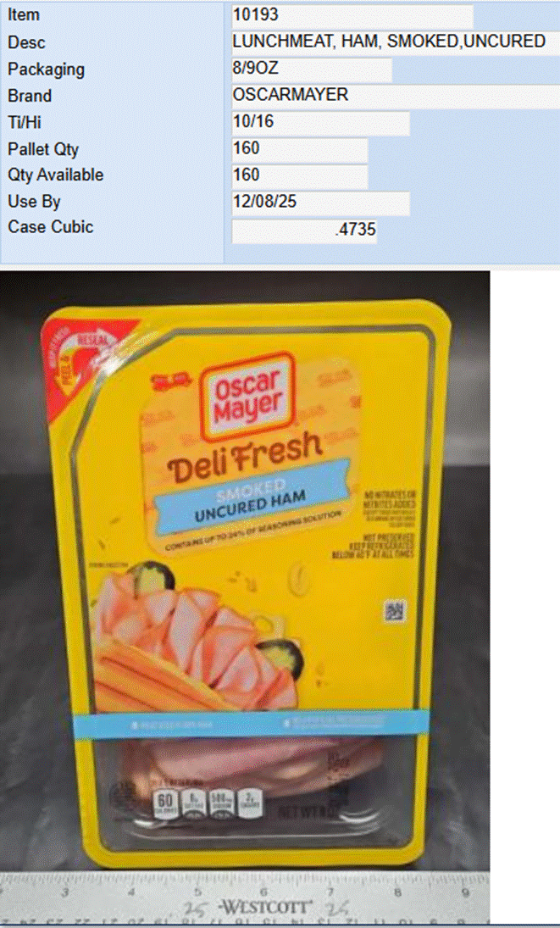Click the QR code on the package
This screenshot has width=560, height=928.
pyautogui.click(x=395, y=611)
